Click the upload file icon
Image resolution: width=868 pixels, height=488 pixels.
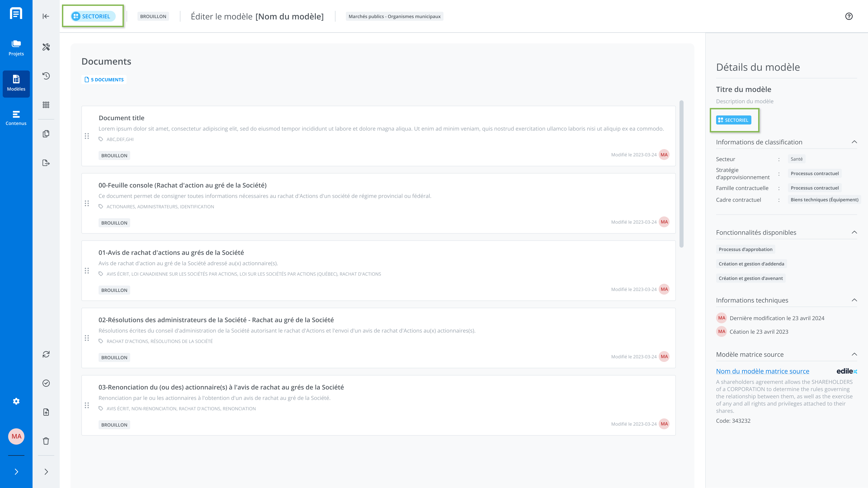coord(46,412)
